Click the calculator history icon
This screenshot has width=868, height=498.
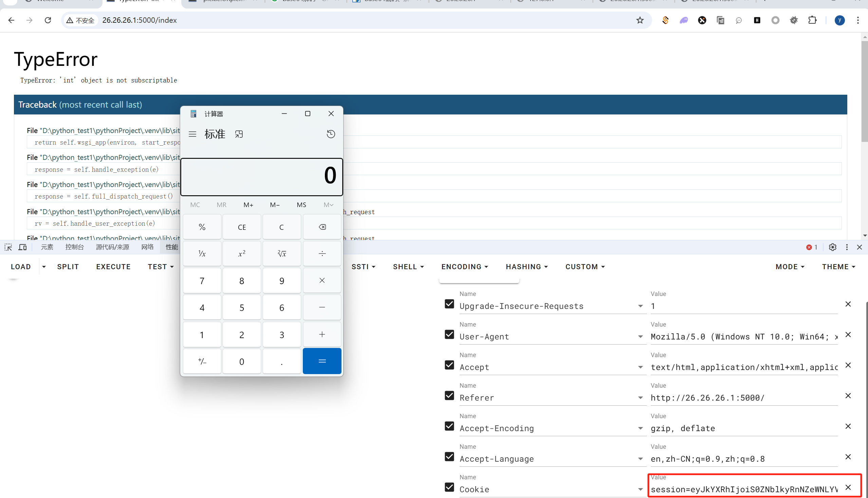tap(330, 134)
